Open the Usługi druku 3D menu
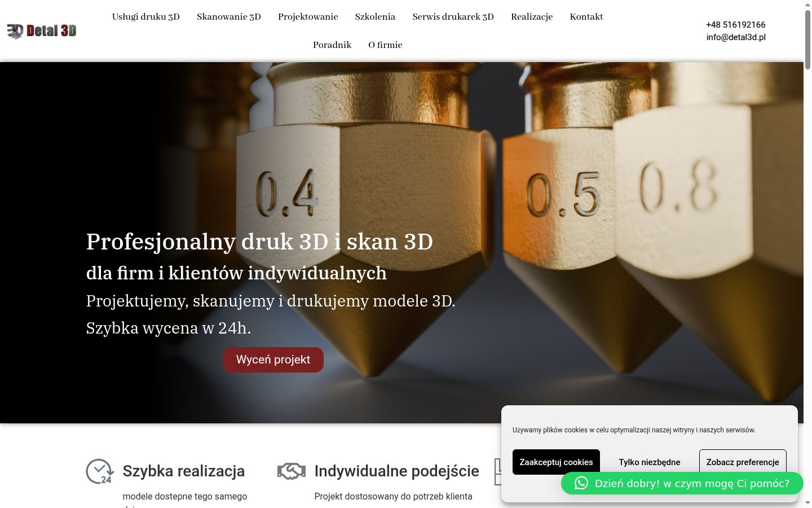Viewport: 812px width, 508px height. tap(146, 17)
